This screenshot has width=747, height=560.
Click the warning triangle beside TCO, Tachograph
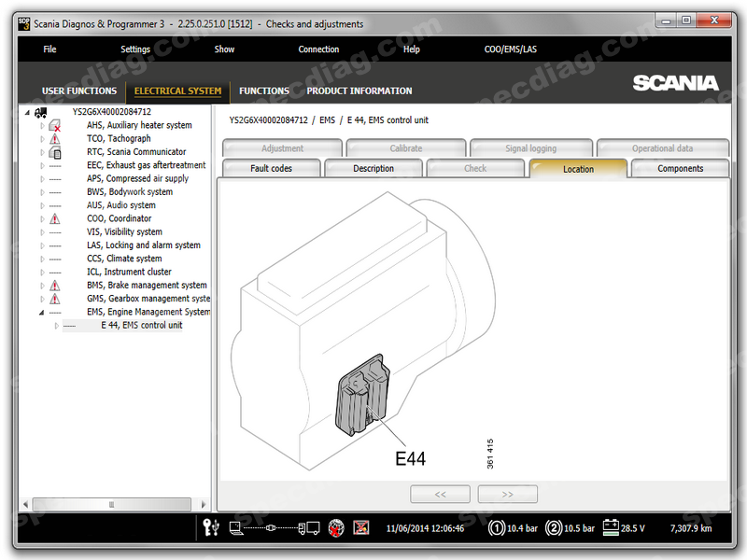(55, 139)
